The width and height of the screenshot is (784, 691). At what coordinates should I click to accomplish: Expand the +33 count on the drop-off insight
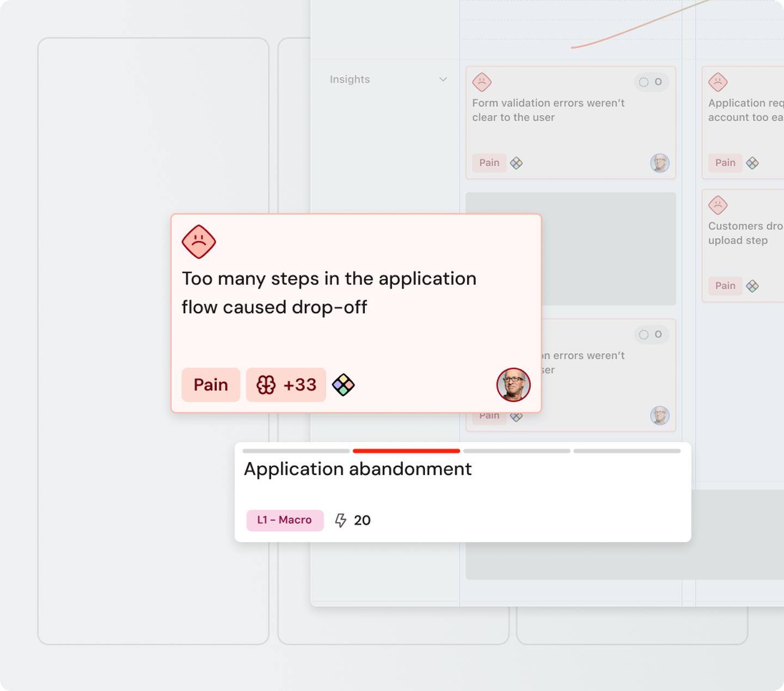[x=286, y=385]
